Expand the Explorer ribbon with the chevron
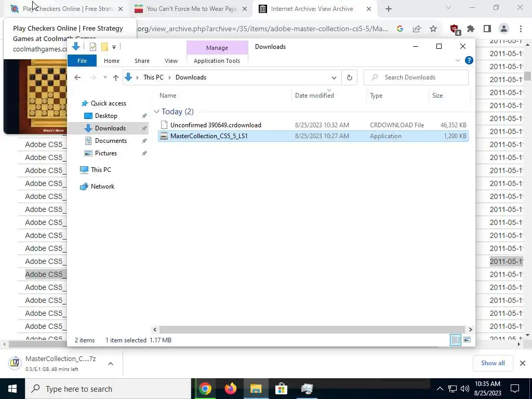The image size is (532, 399). click(457, 60)
